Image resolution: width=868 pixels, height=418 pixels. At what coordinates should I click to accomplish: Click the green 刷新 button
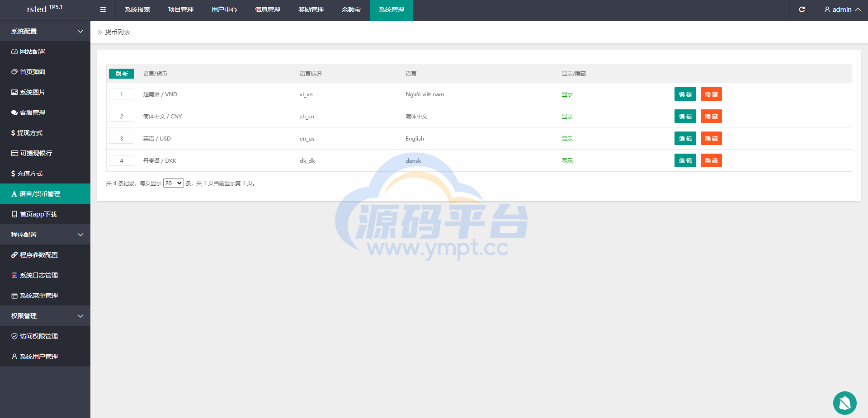click(x=122, y=74)
